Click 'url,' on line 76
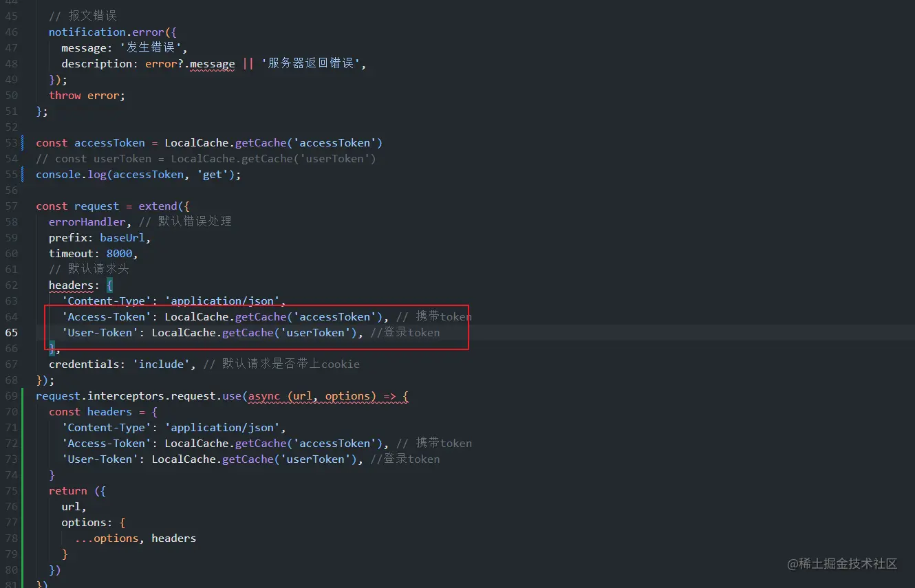915x588 pixels. pos(74,506)
